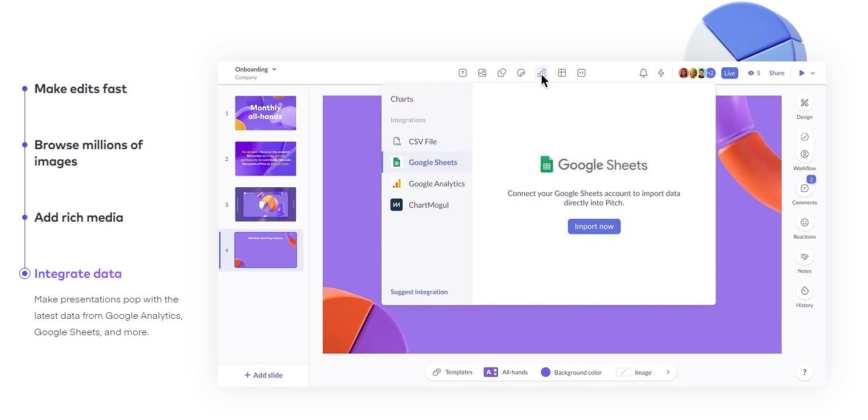Viewport: 868px width, 420px height.
Task: Click the collaborator avatars group
Action: (697, 73)
